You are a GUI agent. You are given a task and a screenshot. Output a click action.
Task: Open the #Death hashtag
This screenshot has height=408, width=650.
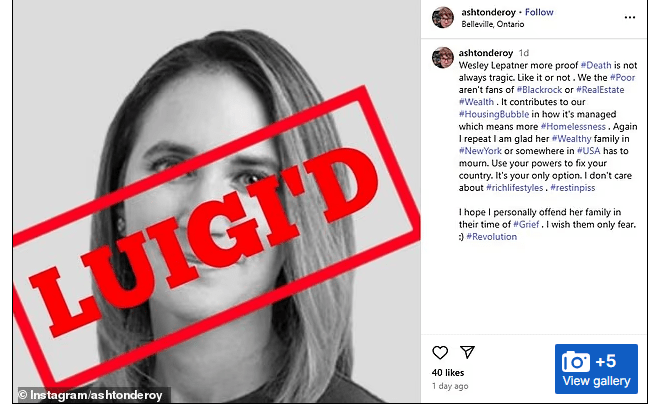[x=596, y=65]
